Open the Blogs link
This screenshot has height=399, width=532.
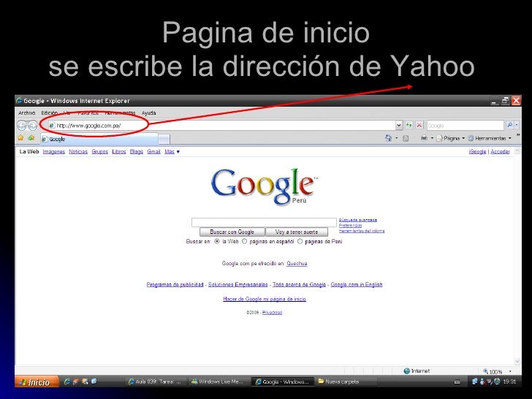(x=137, y=152)
